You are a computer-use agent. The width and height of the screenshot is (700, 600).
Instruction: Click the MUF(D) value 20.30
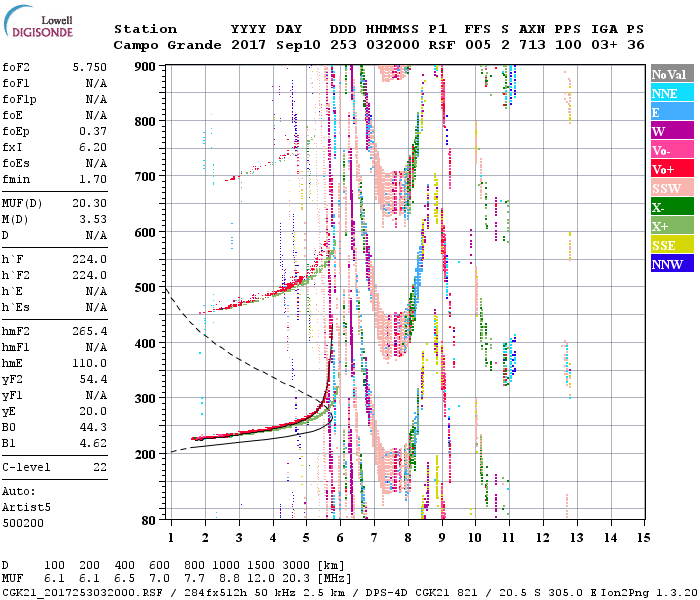(90, 203)
